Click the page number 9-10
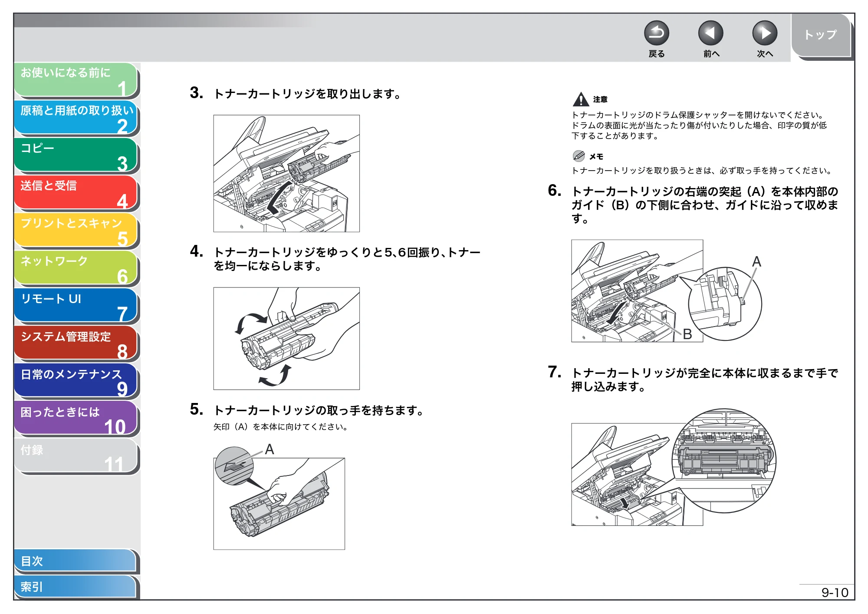 click(x=835, y=593)
